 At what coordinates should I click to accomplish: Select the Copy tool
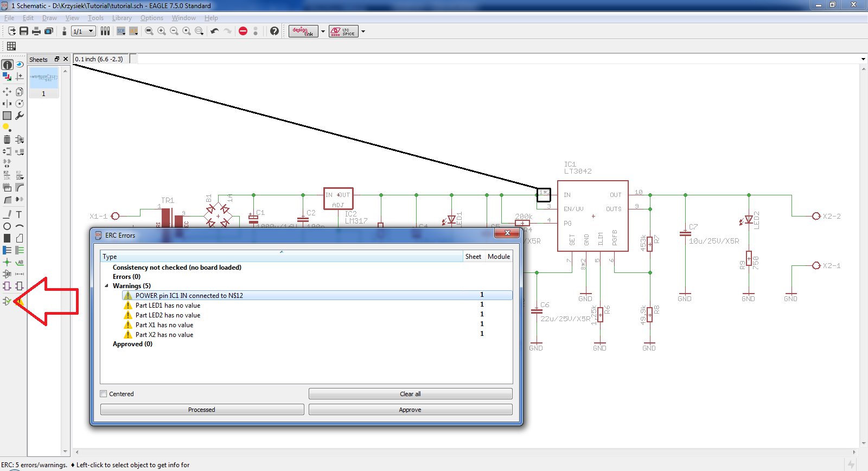20,92
